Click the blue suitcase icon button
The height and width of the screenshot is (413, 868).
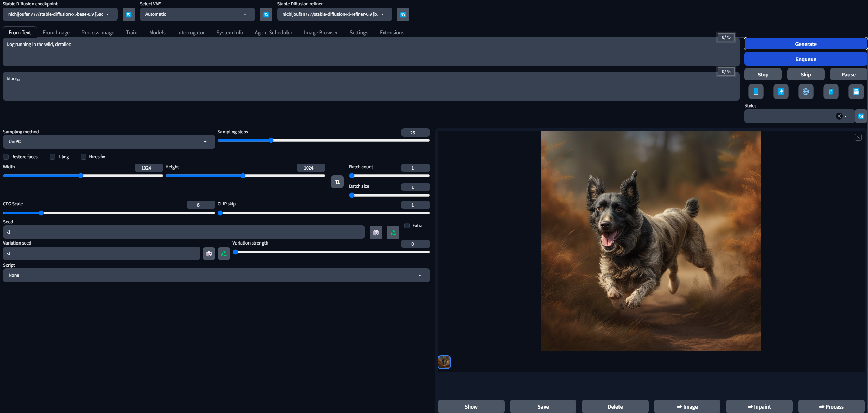[x=831, y=91]
